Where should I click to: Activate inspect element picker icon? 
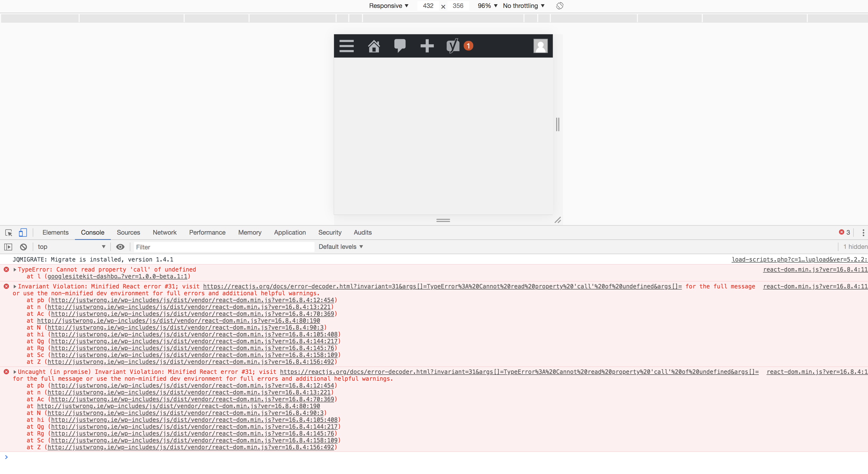(9, 233)
